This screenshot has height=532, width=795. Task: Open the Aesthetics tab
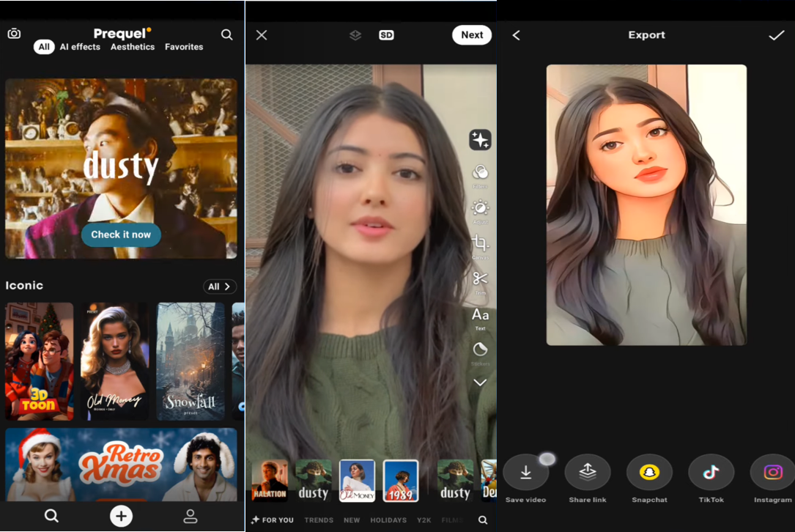(x=133, y=47)
